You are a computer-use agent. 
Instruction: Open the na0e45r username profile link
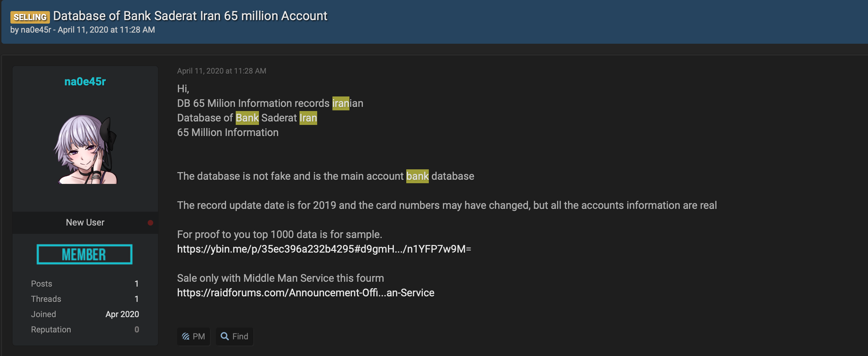click(x=85, y=82)
